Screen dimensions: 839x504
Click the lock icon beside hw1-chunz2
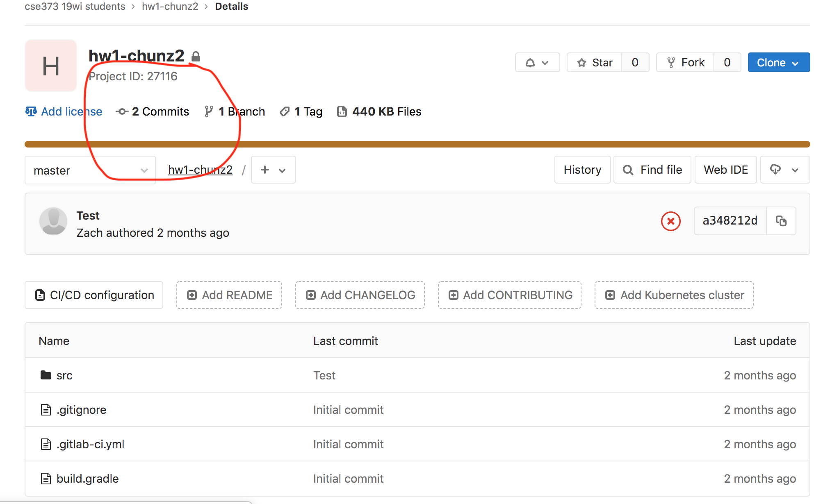[196, 56]
